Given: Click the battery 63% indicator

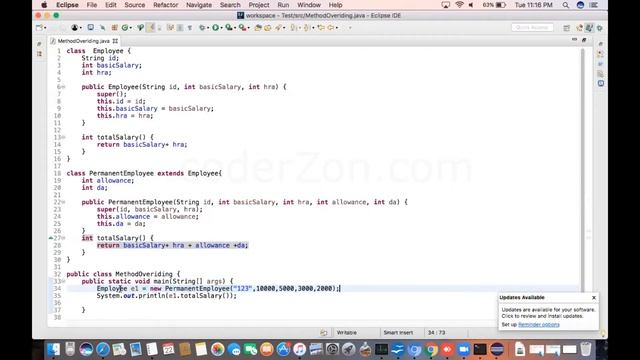Looking at the screenshot, I should click(494, 5).
